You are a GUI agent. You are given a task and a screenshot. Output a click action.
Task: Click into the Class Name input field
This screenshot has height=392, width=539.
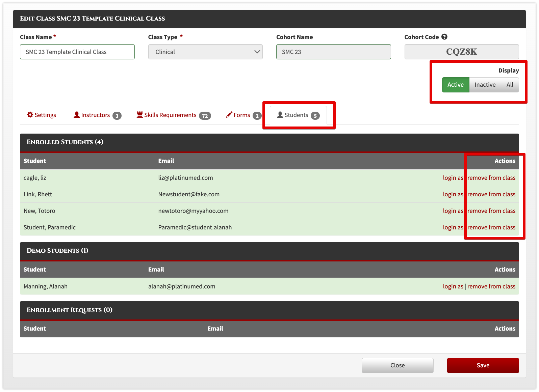point(77,52)
